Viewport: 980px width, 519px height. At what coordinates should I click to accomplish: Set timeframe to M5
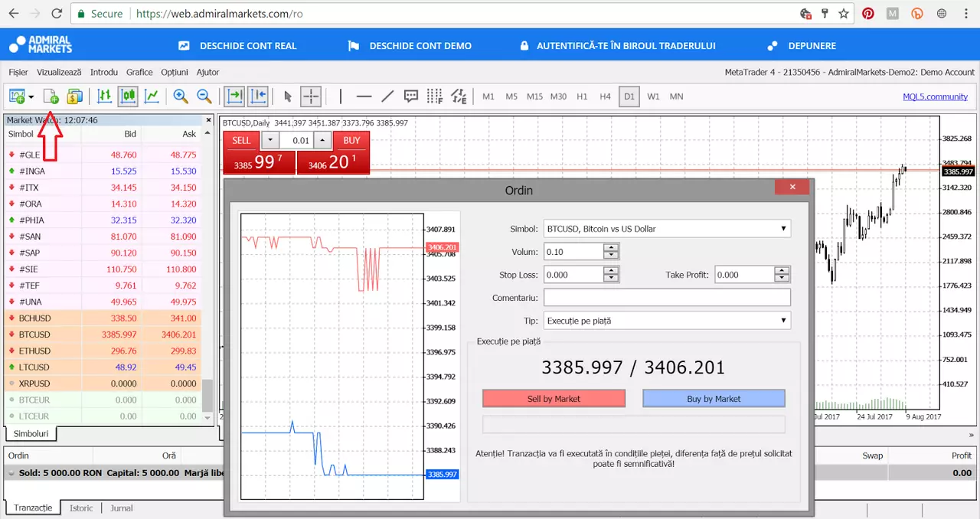511,96
